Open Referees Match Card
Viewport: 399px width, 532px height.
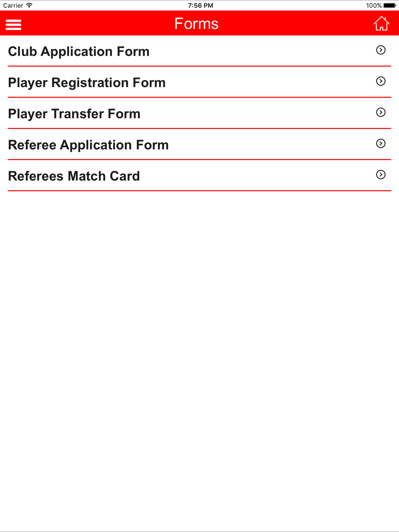click(199, 176)
